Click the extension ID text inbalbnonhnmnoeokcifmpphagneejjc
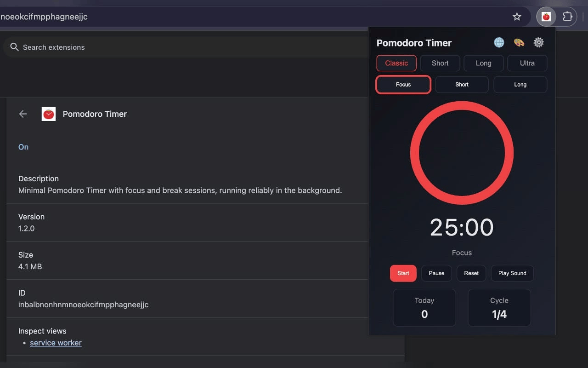Image resolution: width=588 pixels, height=368 pixels. click(x=83, y=305)
